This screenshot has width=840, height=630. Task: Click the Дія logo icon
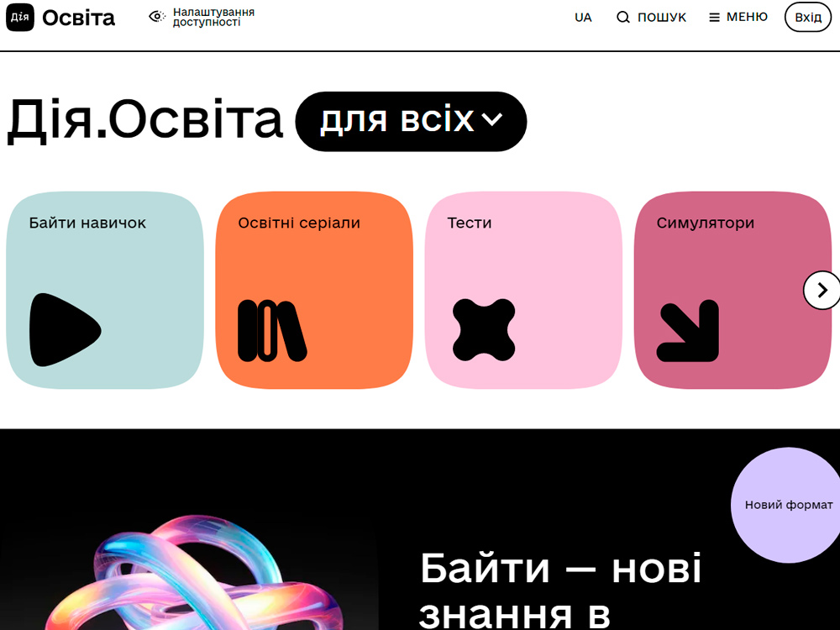20,18
